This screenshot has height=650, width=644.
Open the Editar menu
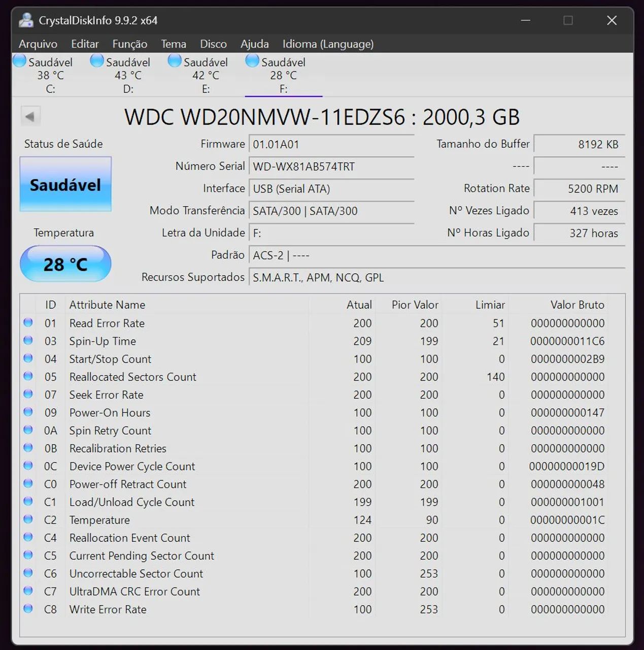tap(85, 44)
